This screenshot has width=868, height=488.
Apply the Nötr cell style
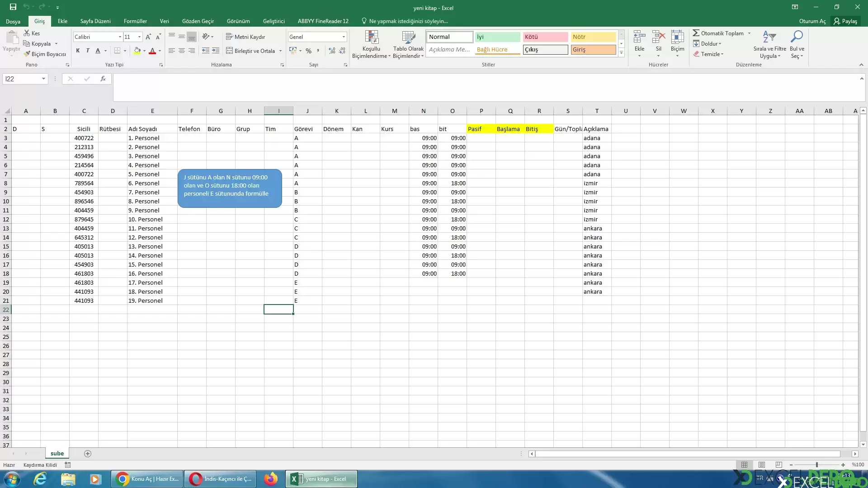tap(593, 37)
